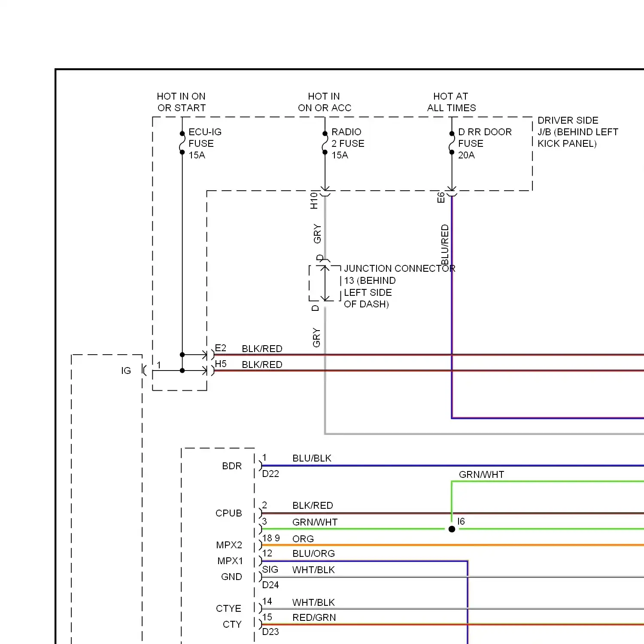644x644 pixels.
Task: Click pin number 12 label
Action: point(267,553)
